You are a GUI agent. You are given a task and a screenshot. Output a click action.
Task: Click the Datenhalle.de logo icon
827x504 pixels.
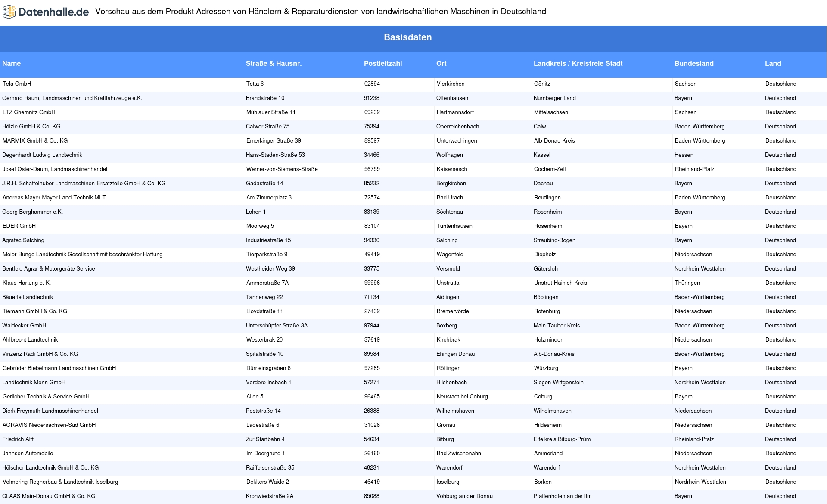pos(9,12)
